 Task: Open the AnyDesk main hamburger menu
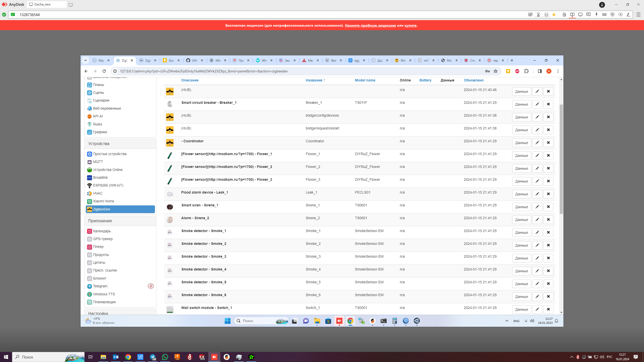(638, 15)
